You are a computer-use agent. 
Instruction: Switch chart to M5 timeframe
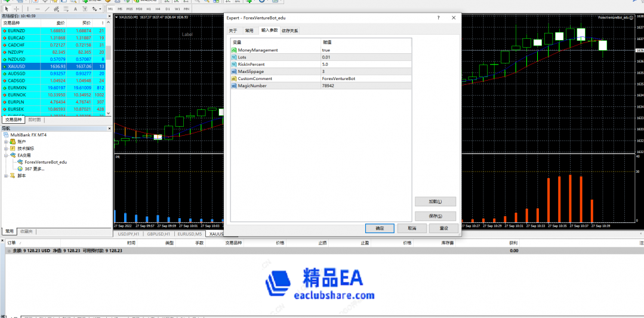(119, 8)
